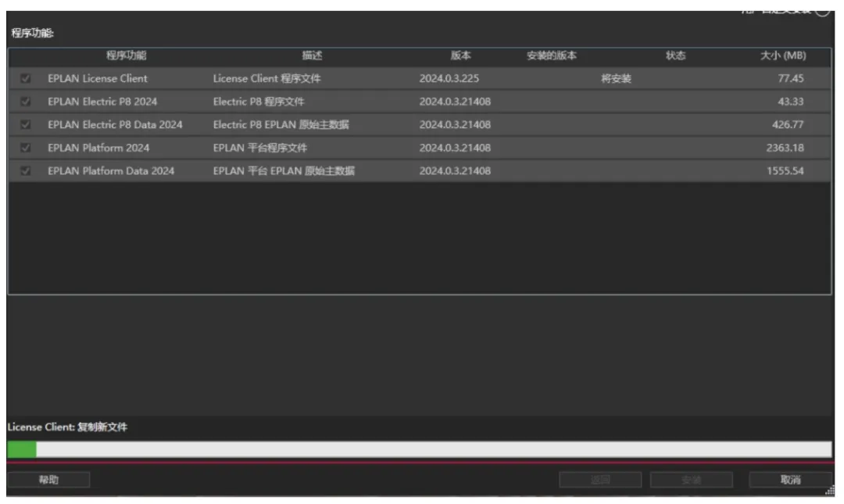Click the 程序功能 column header

coord(126,55)
